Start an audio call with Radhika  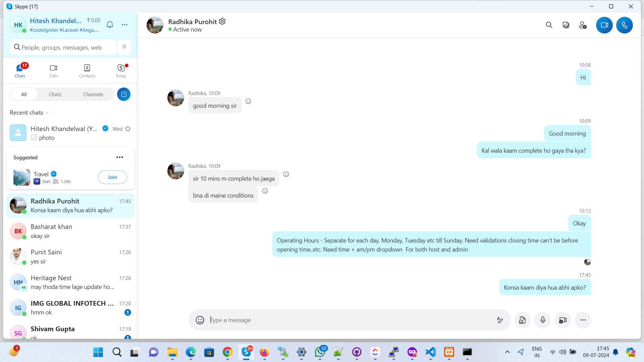pyautogui.click(x=624, y=25)
